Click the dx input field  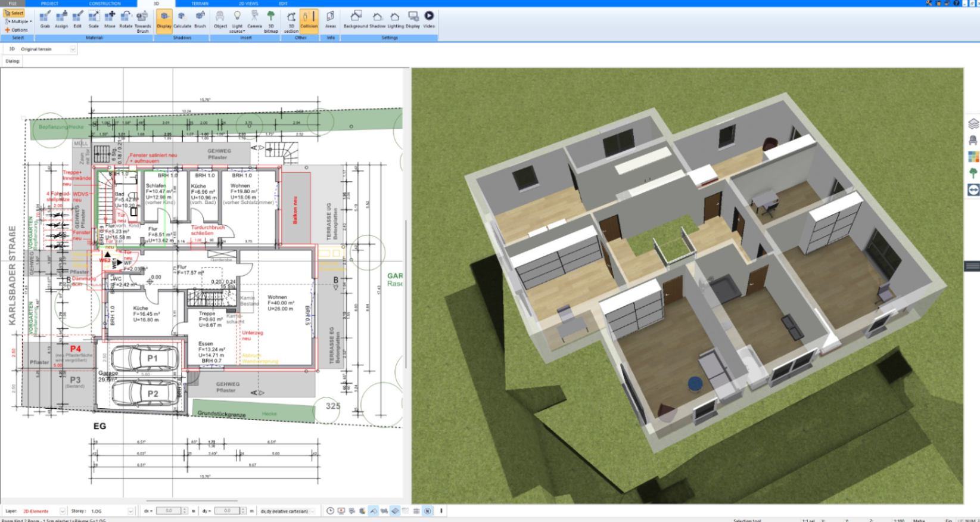tap(169, 511)
